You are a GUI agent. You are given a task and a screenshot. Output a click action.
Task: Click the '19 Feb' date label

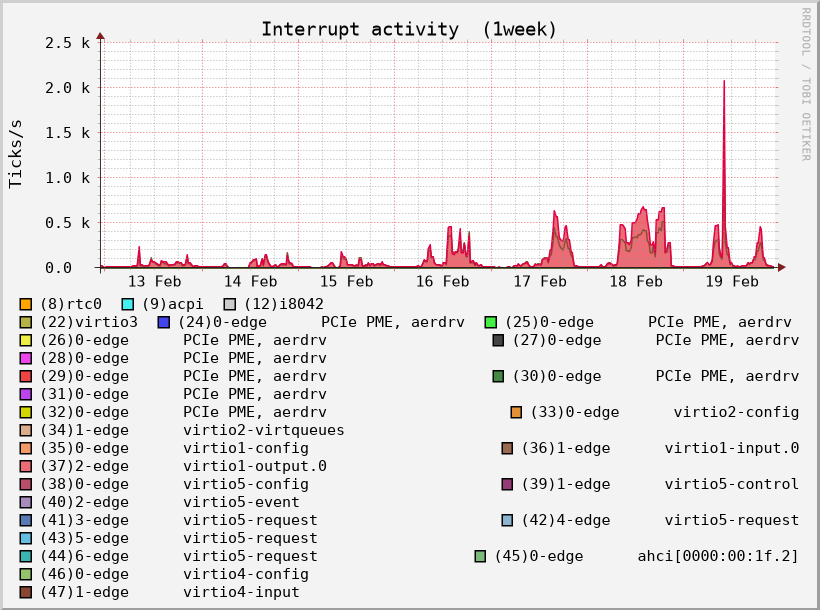point(732,282)
